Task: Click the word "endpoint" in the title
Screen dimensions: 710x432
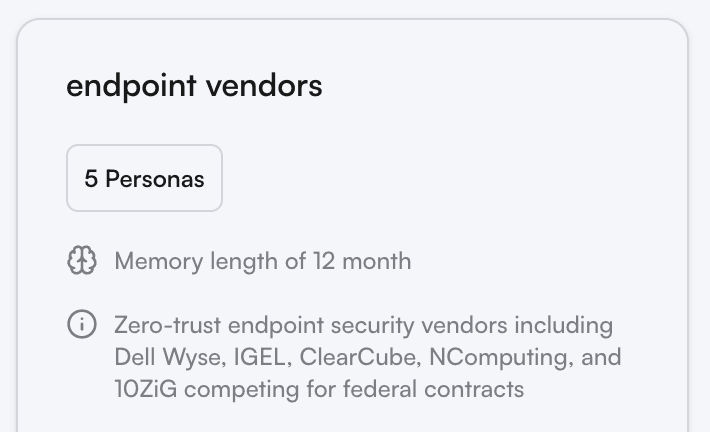Action: pyautogui.click(x=130, y=86)
